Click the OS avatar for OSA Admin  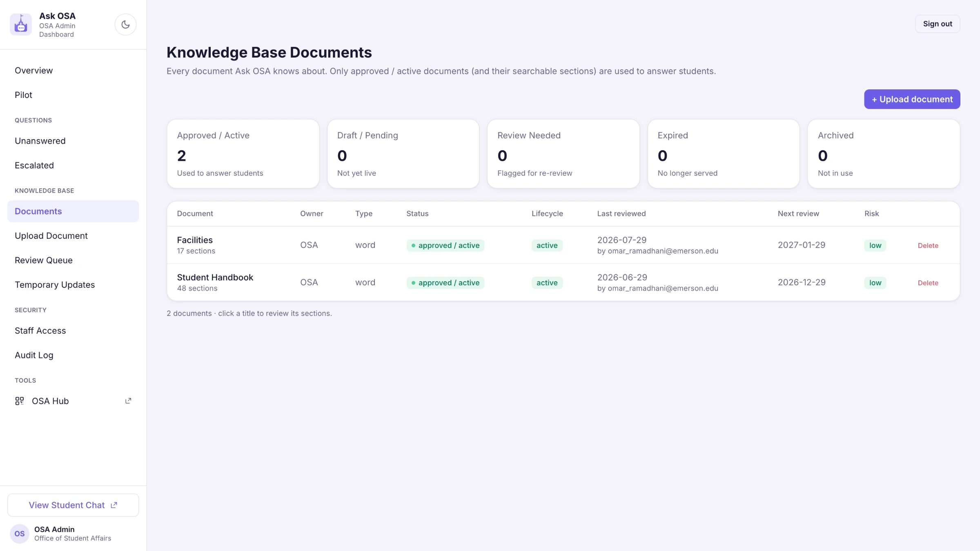(20, 533)
